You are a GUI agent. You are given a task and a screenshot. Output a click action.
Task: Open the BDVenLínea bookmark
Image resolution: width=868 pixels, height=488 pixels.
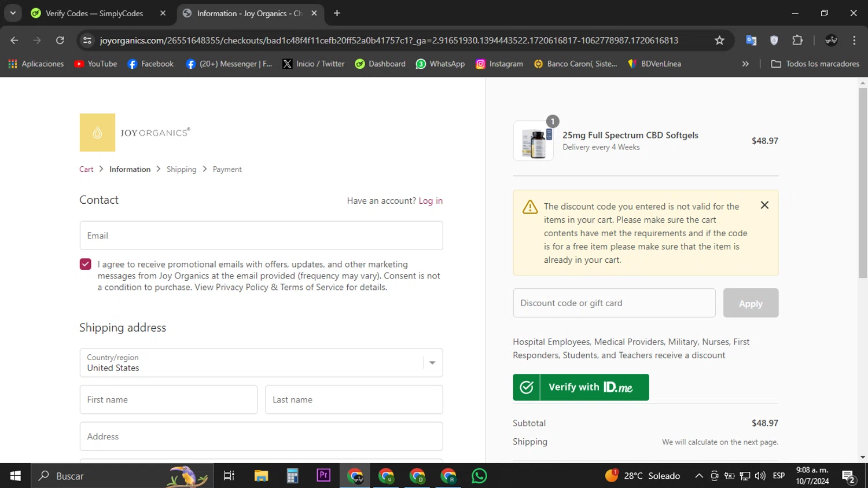point(654,64)
